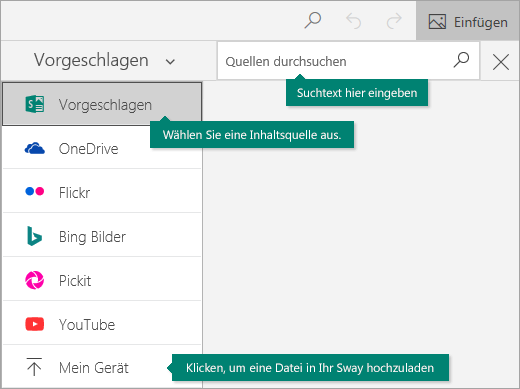520x389 pixels.
Task: Click Mein Gerät to upload a file
Action: [x=102, y=367]
